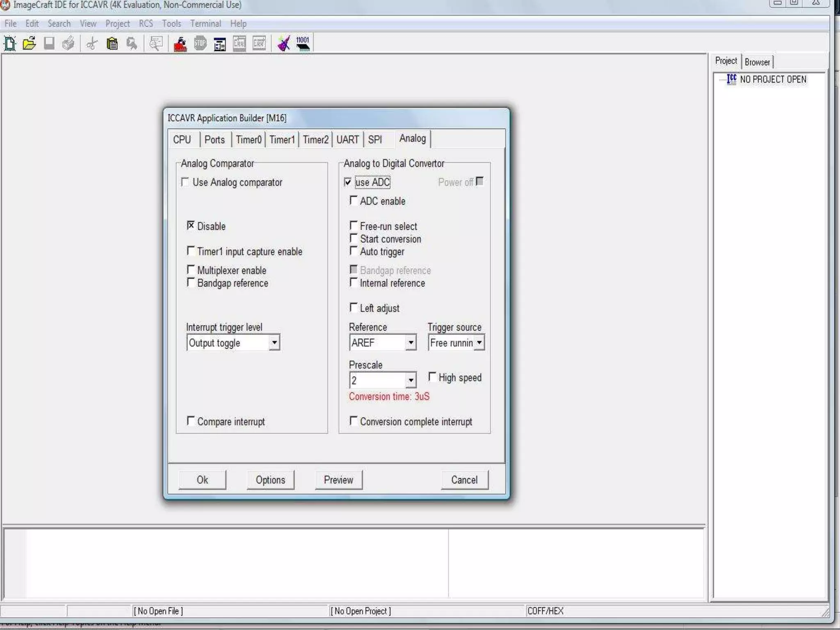Uncheck the use ADC checkbox

[348, 182]
